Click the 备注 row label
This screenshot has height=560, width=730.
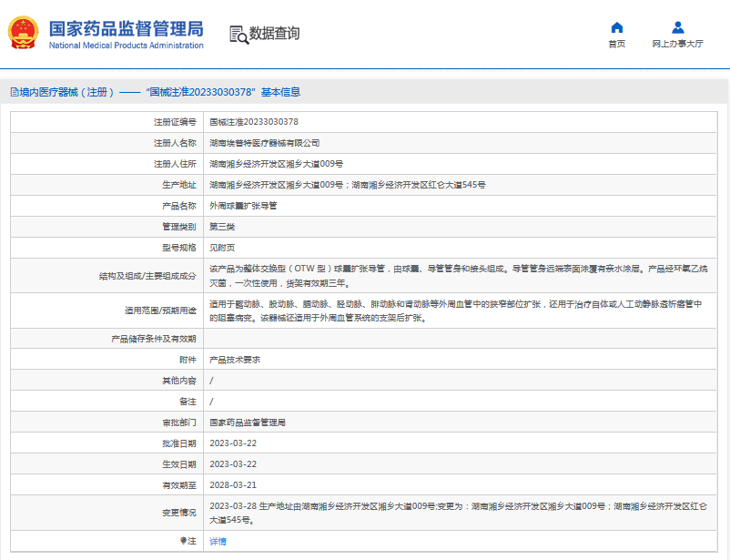point(188,402)
